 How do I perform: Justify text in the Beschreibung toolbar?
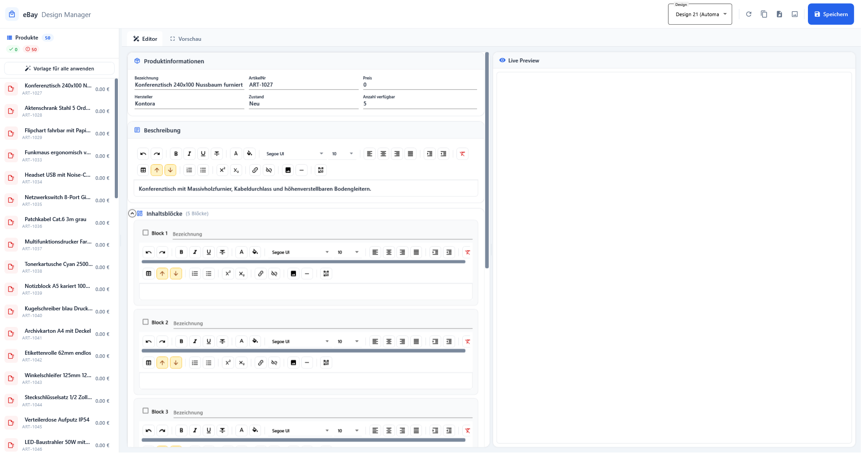(x=410, y=154)
